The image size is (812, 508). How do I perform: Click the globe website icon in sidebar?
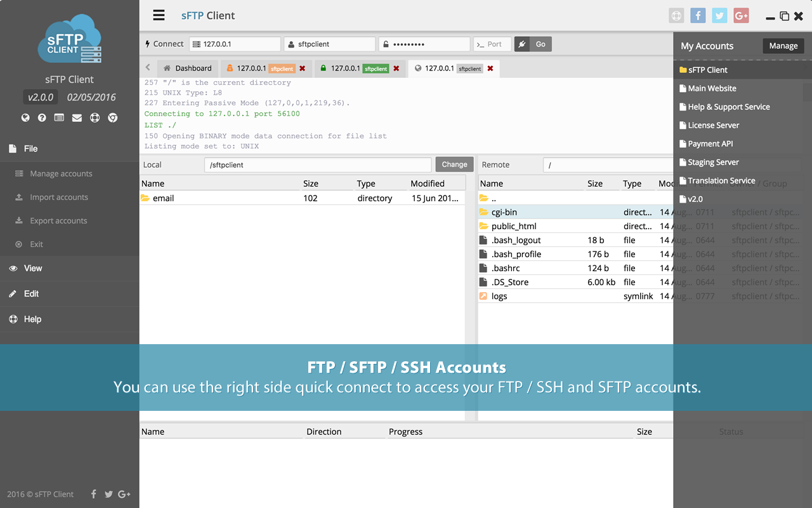pos(25,117)
